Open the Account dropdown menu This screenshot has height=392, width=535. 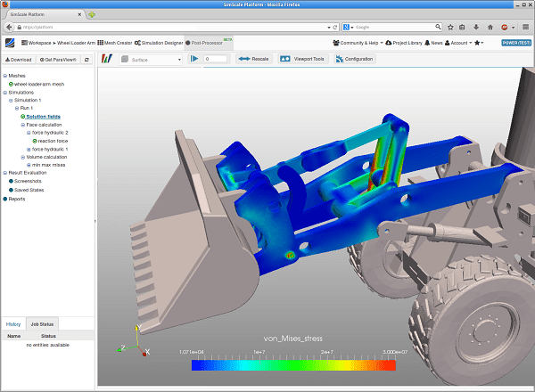pos(459,43)
